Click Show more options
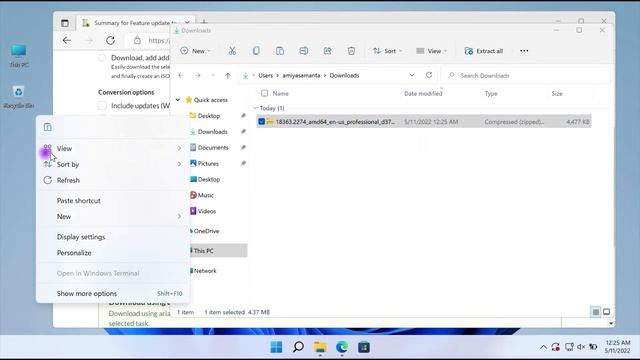Viewport: 640px width, 360px height. [x=113, y=294]
